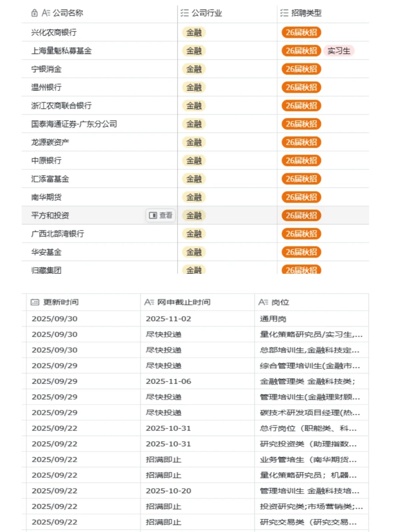Click company name 兴化农商银行
399x532 pixels.
(x=54, y=33)
